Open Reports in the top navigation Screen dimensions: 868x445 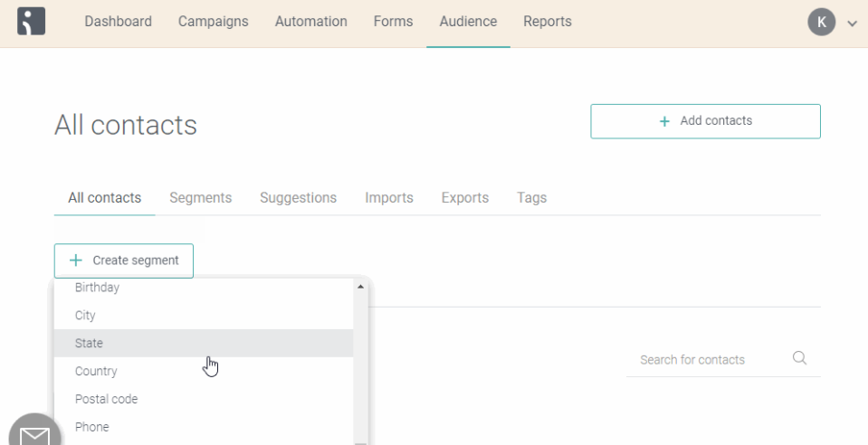[x=547, y=22]
